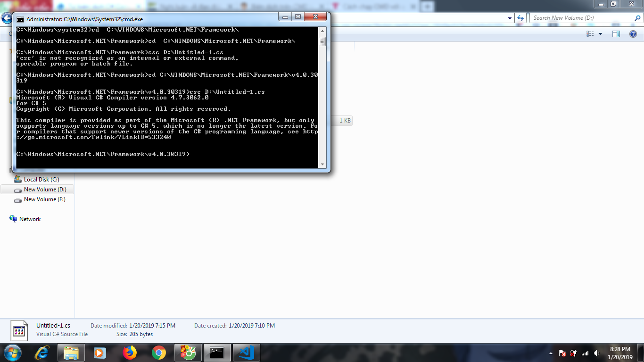Click the Search New Volume (D:) field
644x362 pixels.
(x=582, y=18)
